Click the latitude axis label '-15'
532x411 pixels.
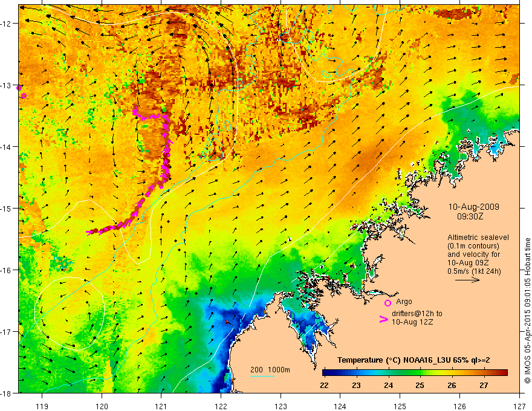click(x=6, y=208)
